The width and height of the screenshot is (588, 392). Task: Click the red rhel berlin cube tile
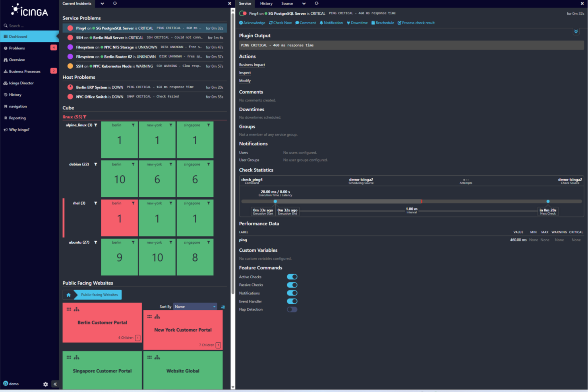pyautogui.click(x=120, y=218)
